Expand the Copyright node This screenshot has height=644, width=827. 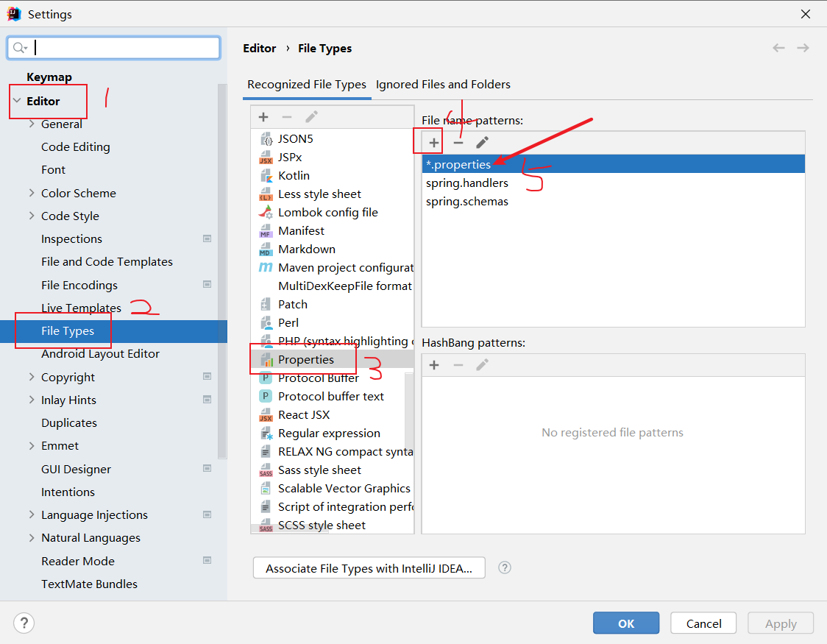[x=32, y=377]
